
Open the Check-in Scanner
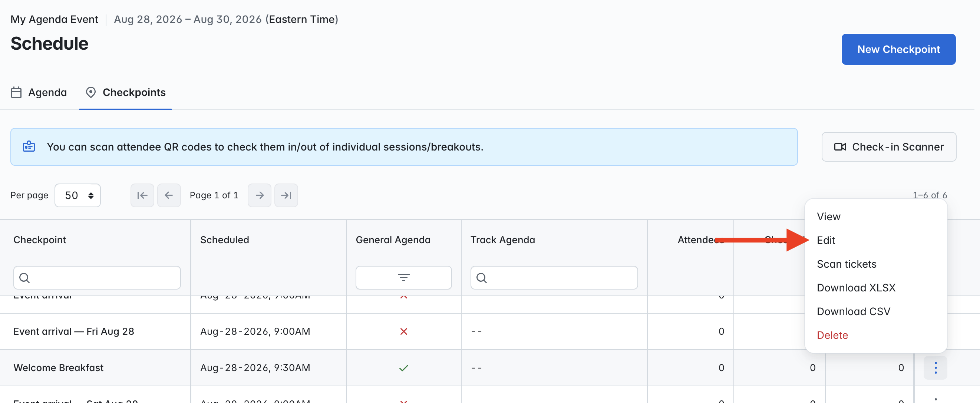[889, 147]
